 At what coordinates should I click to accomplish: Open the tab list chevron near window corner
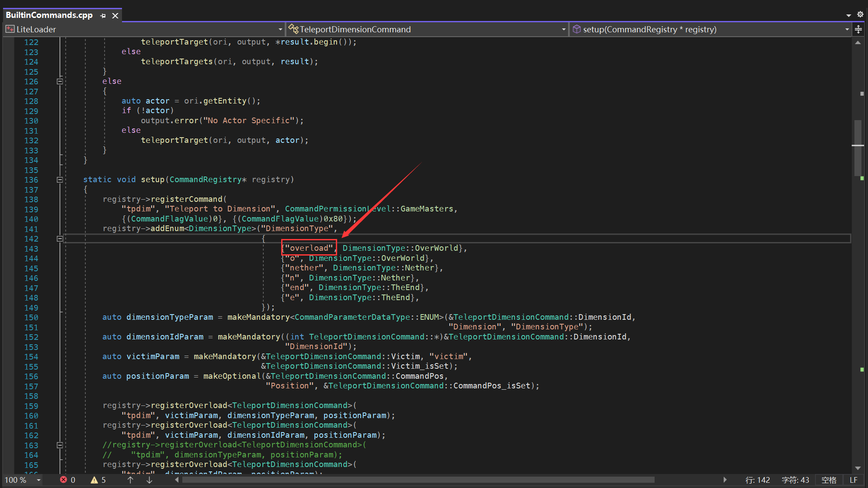[x=848, y=14]
